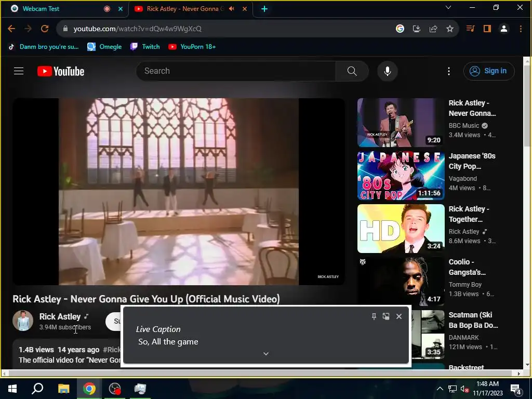Screen dimensions: 532x399
Task: Bookmark this tab with the star icon
Action: coord(450,29)
